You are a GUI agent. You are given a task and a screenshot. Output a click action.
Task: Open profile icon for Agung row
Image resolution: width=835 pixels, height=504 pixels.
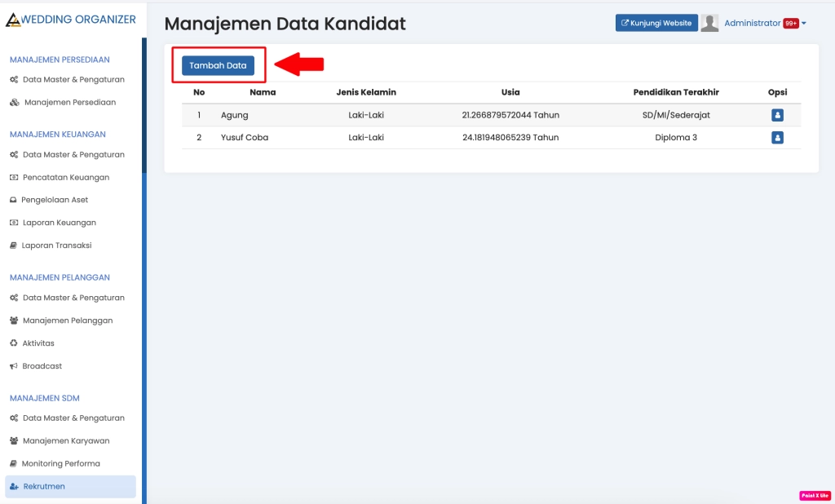pos(777,115)
